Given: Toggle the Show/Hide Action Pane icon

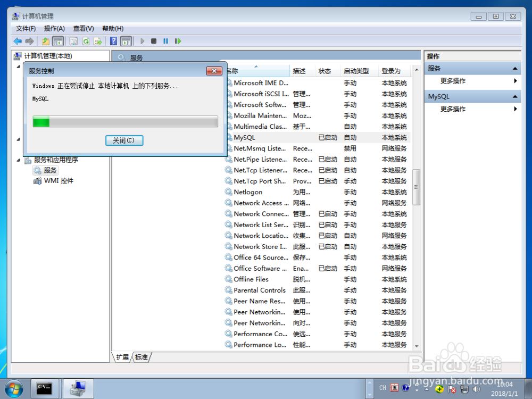Looking at the screenshot, I should [x=126, y=41].
